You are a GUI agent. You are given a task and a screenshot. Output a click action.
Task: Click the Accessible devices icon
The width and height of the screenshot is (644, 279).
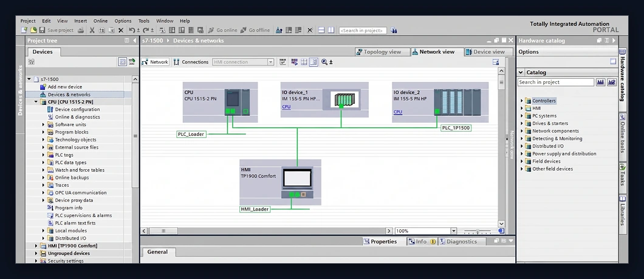pyautogui.click(x=279, y=30)
